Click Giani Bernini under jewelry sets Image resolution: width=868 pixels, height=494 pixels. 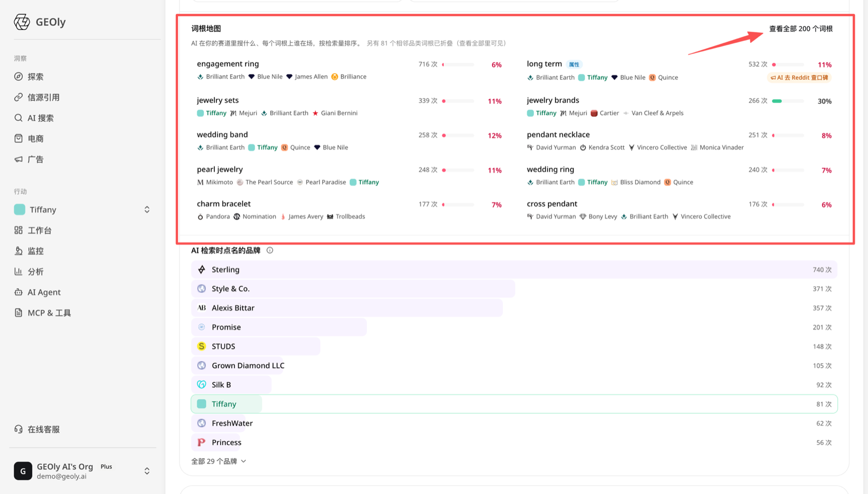(x=335, y=113)
